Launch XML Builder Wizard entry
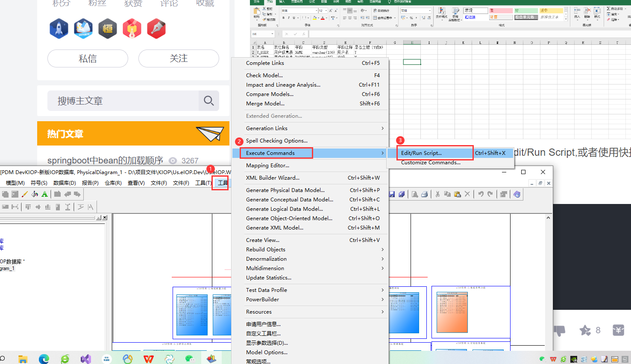 [x=273, y=178]
